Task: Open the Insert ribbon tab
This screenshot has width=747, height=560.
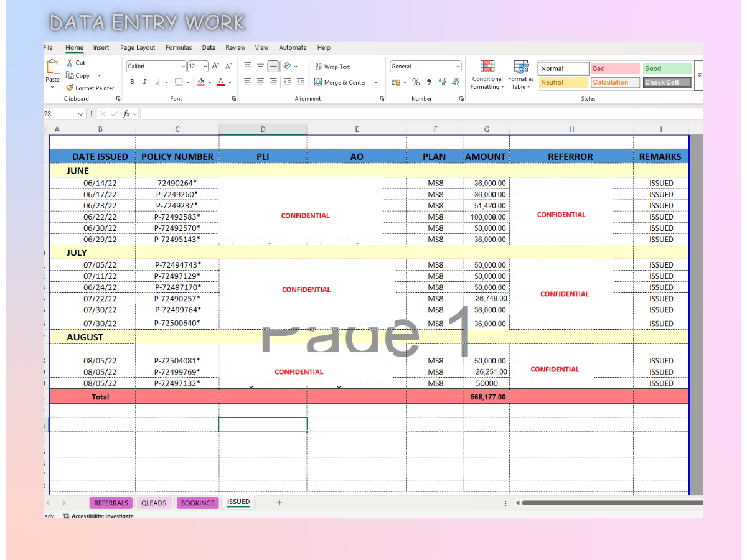Action: tap(101, 47)
